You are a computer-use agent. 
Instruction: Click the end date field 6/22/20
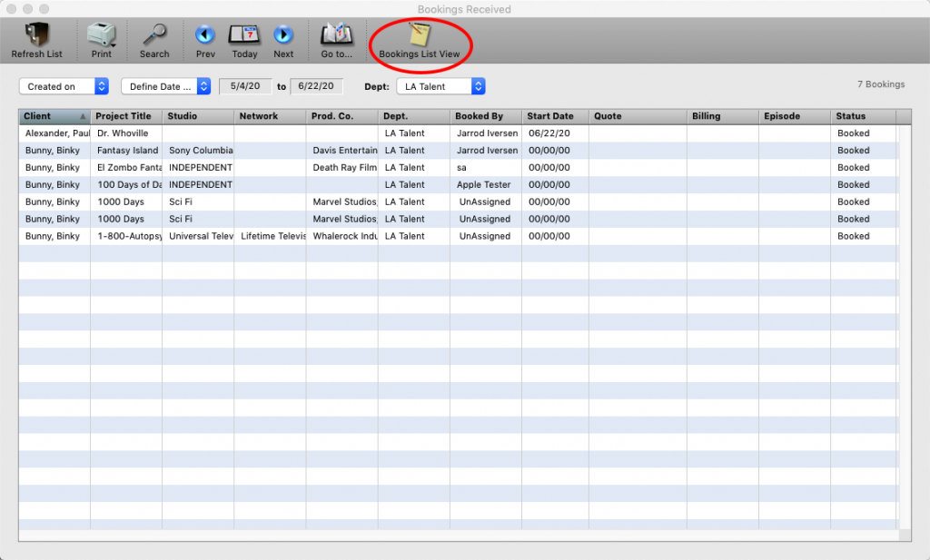tap(316, 86)
